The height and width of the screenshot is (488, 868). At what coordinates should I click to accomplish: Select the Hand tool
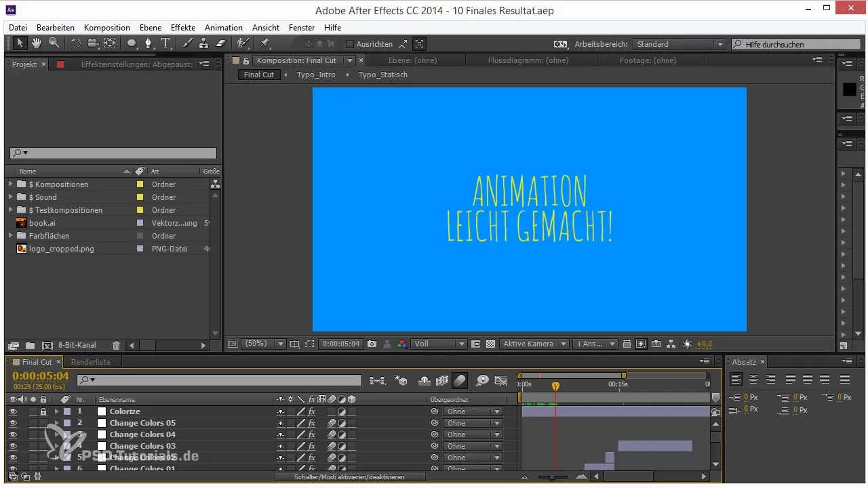(x=37, y=43)
